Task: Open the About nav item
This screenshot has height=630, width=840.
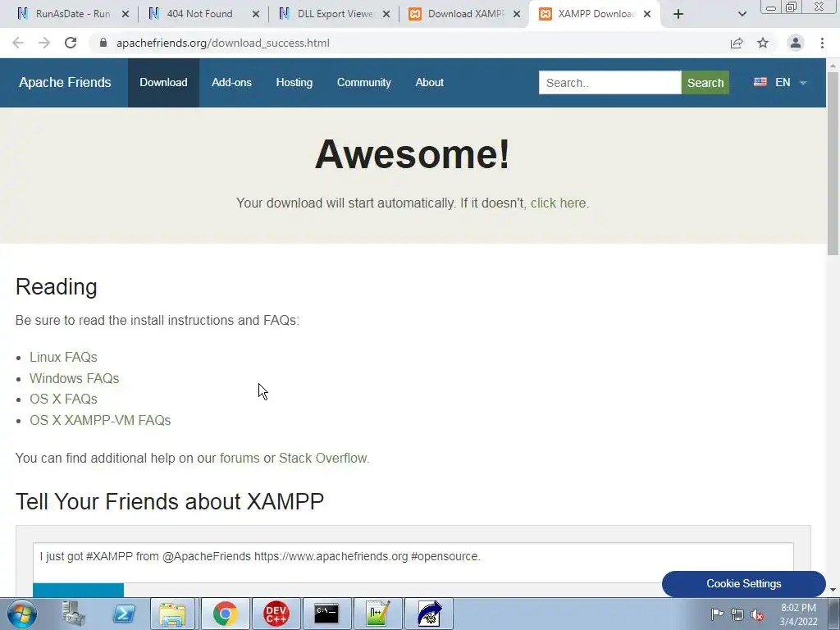Action: [x=429, y=83]
